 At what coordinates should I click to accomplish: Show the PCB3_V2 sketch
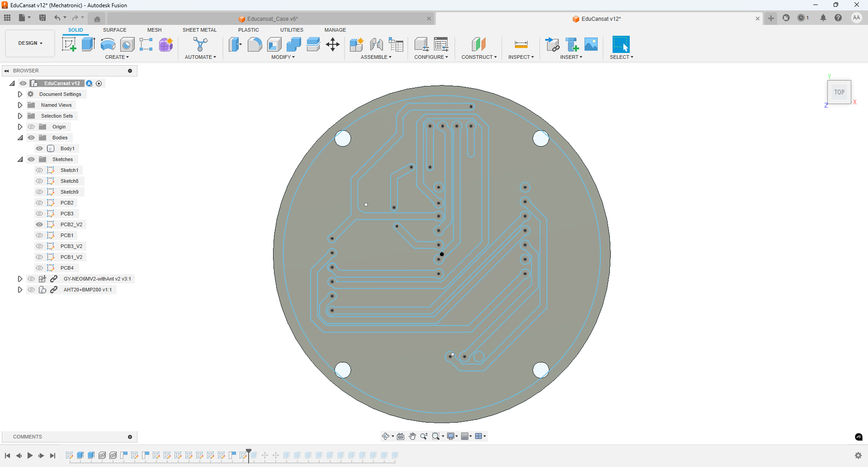[x=39, y=246]
